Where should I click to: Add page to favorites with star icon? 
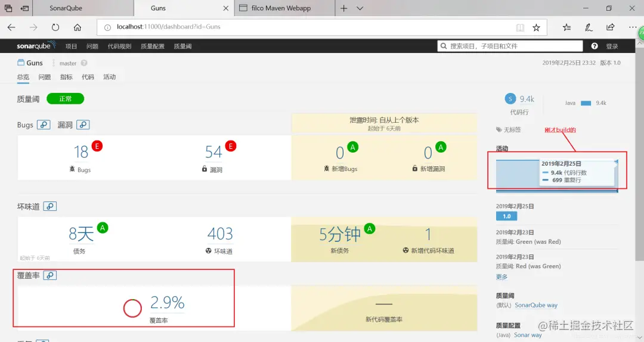tap(536, 27)
